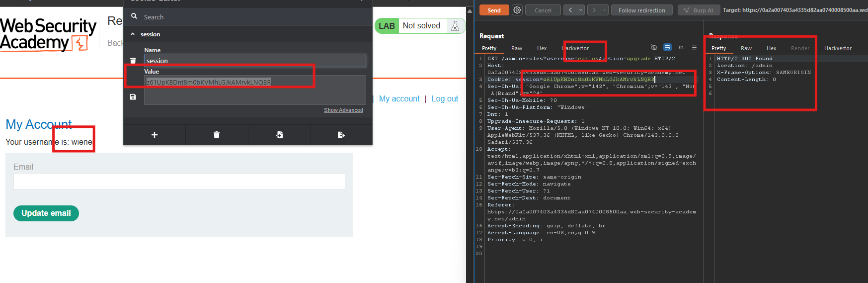Click the Cancel request button
Image resolution: width=868 pixels, height=283 pixels.
[x=543, y=10]
